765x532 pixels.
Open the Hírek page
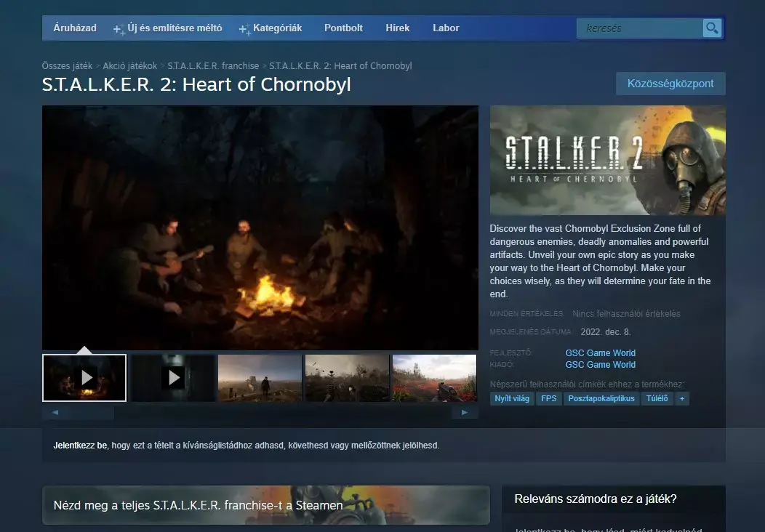click(x=398, y=28)
